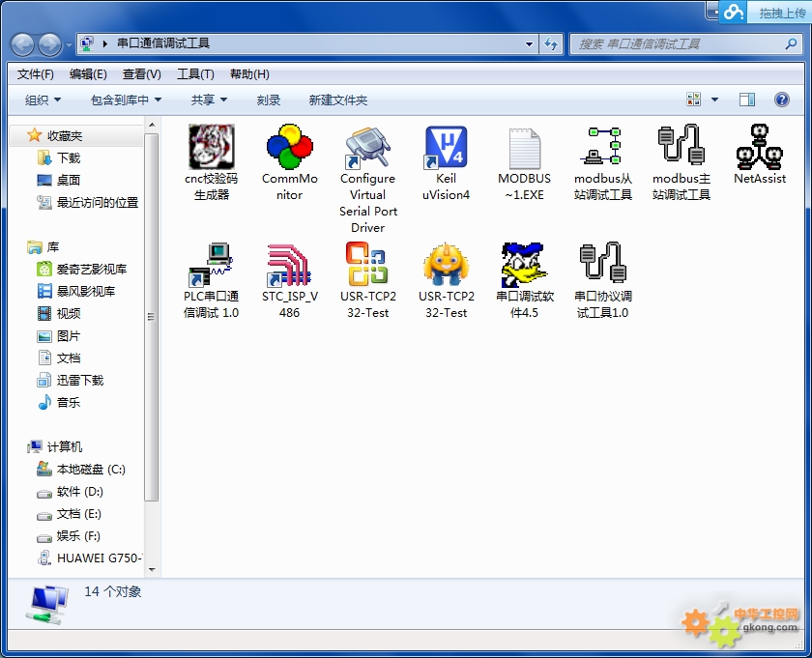The height and width of the screenshot is (658, 812).
Task: Expand the 组织 dropdown menu
Action: (43, 100)
